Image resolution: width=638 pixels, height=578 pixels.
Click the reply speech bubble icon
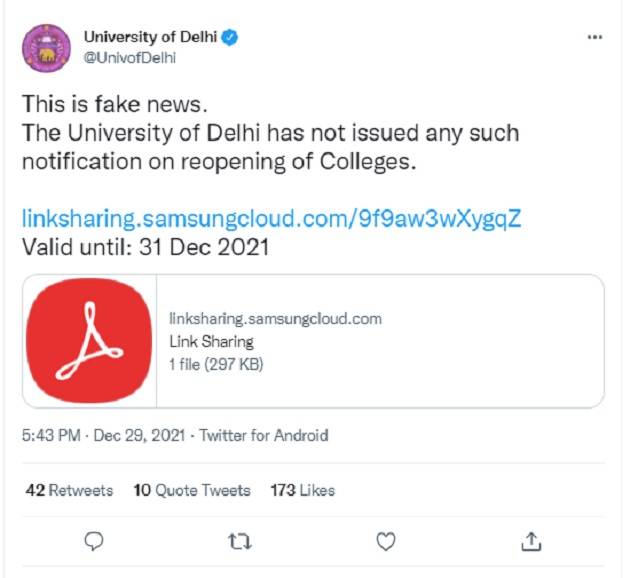tap(95, 541)
